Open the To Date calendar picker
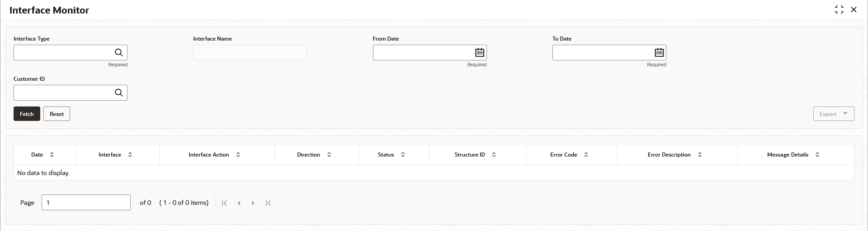This screenshot has width=868, height=231. tap(659, 53)
